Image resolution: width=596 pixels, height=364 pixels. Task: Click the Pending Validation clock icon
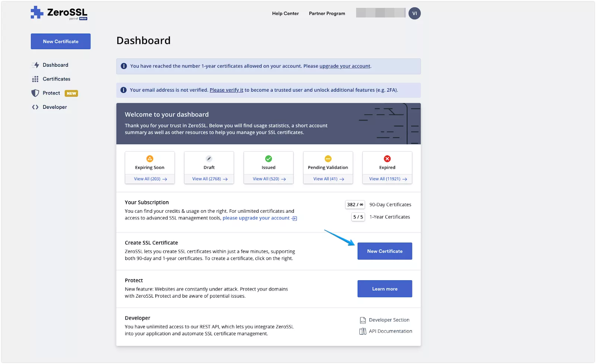pos(327,159)
